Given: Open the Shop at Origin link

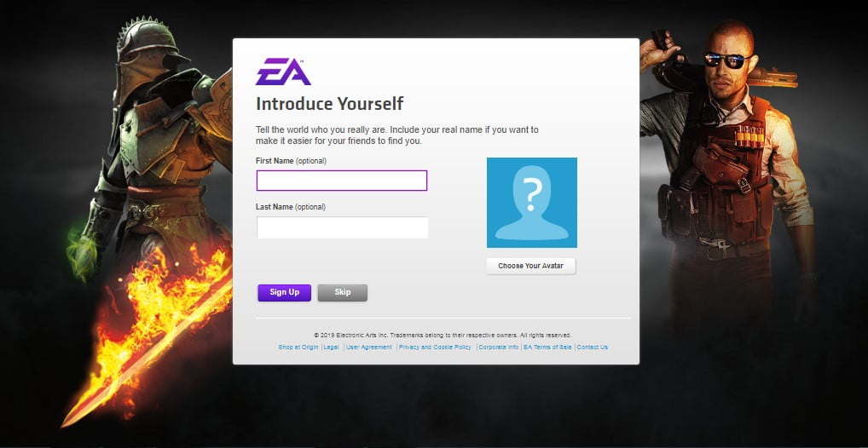Looking at the screenshot, I should [x=298, y=347].
